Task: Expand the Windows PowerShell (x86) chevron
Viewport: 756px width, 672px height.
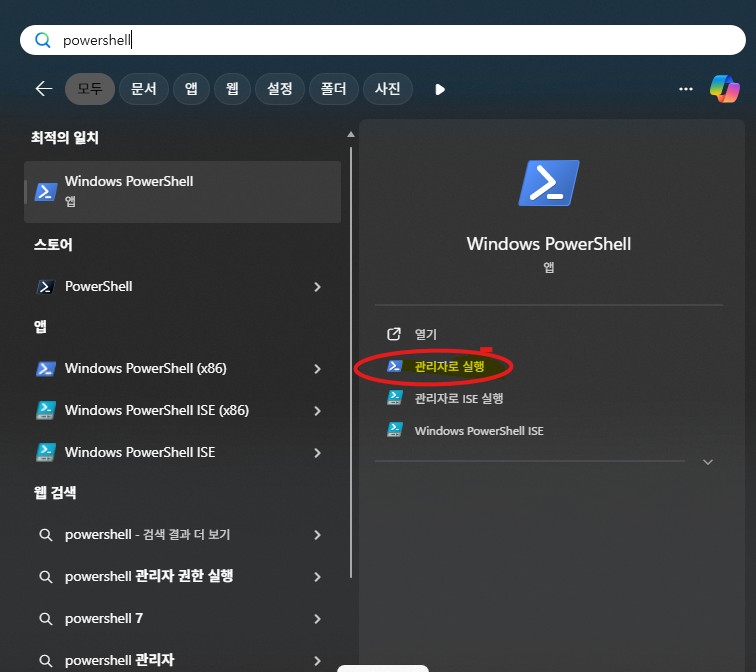Action: pyautogui.click(x=317, y=369)
